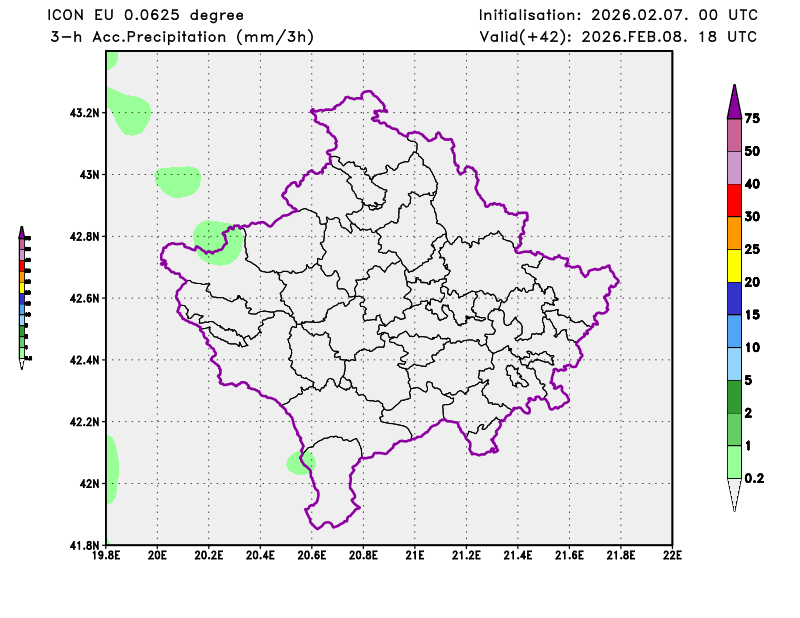800x618 pixels.
Task: Click the 22E longitude axis label
Action: click(672, 553)
